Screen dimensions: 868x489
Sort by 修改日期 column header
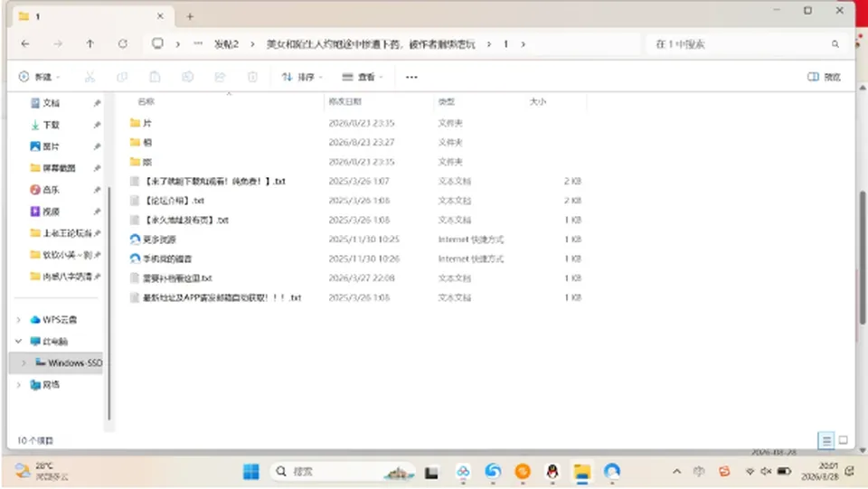pos(344,101)
